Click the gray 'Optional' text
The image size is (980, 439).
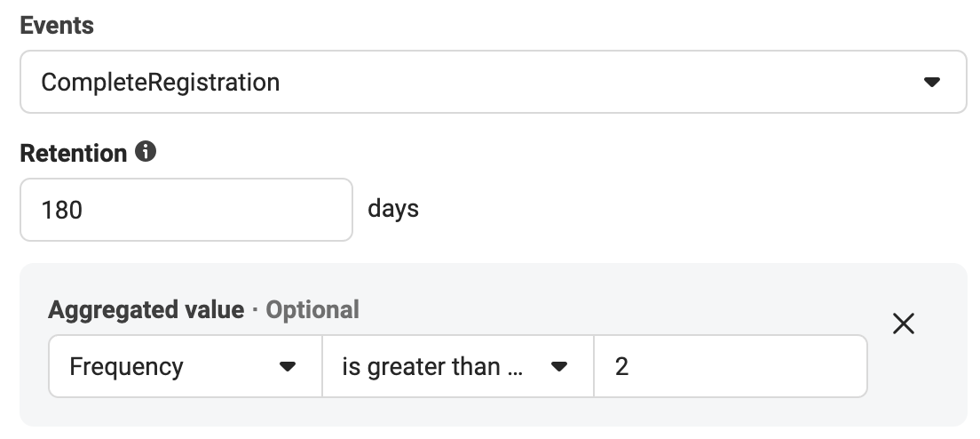coord(312,309)
